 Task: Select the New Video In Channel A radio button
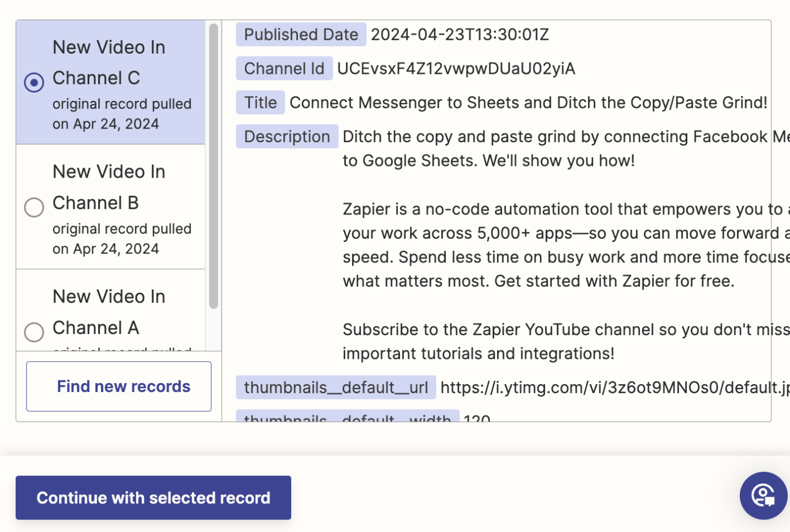[x=34, y=332]
